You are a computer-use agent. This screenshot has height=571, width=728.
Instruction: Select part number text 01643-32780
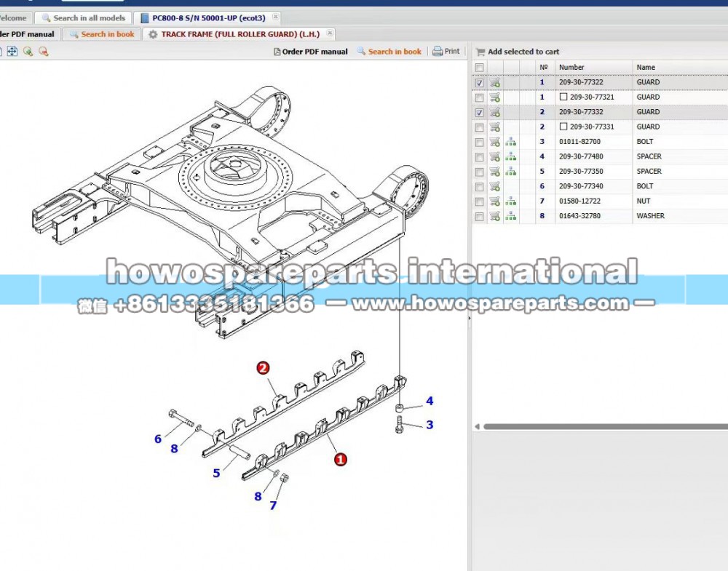point(580,216)
